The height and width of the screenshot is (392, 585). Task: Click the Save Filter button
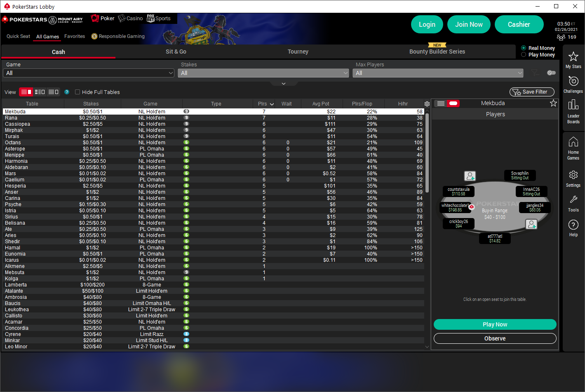(x=532, y=92)
